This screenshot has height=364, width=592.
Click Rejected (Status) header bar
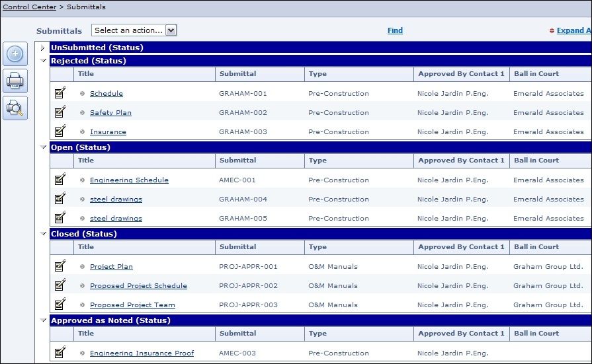(321, 61)
